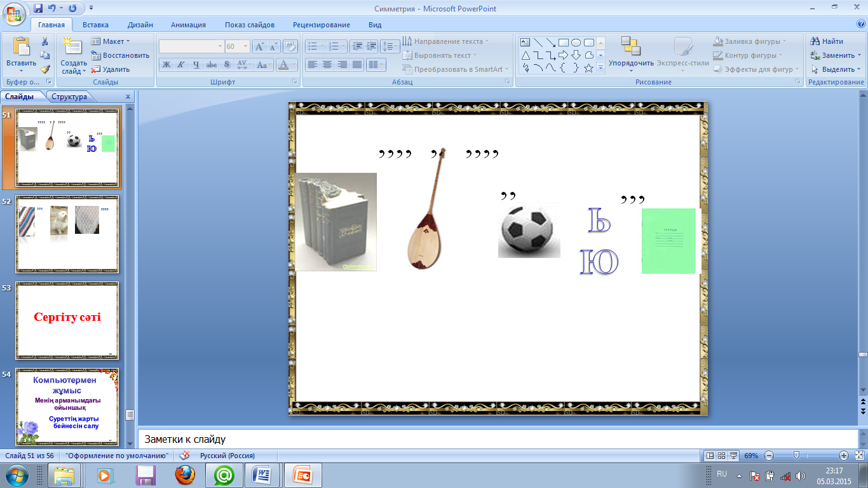Click Найти find button
This screenshot has width=868, height=488.
point(827,41)
